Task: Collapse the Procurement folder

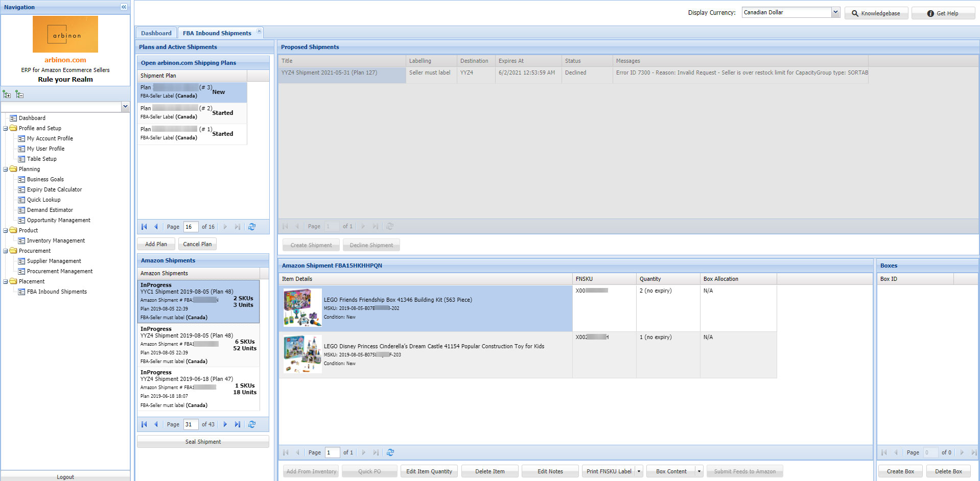Action: pyautogui.click(x=5, y=251)
